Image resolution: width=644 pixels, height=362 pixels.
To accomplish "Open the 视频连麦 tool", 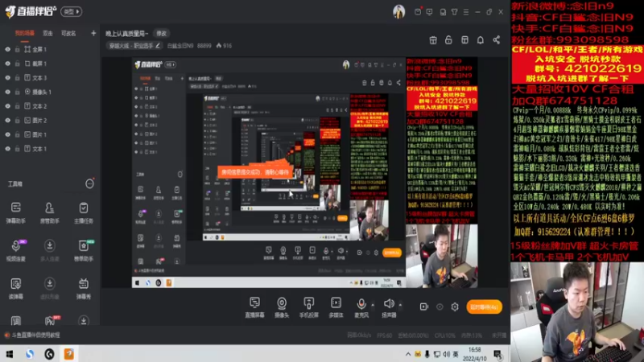I will (x=15, y=250).
